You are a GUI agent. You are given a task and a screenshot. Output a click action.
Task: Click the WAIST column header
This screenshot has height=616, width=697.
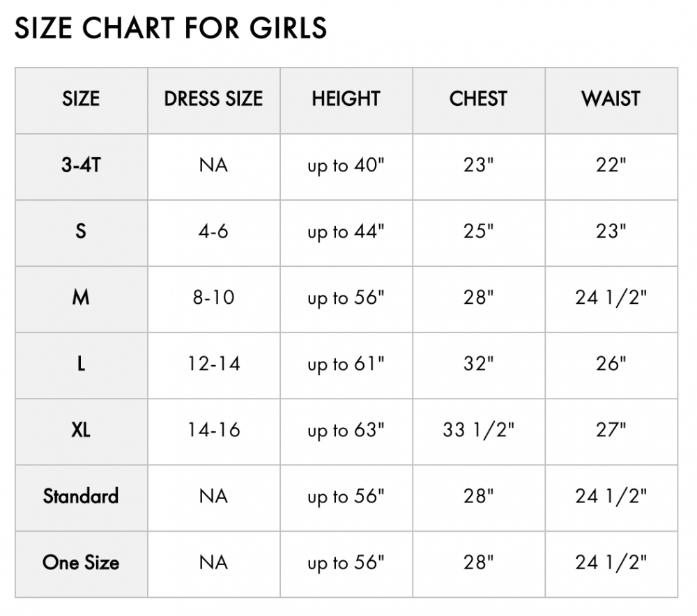(611, 99)
